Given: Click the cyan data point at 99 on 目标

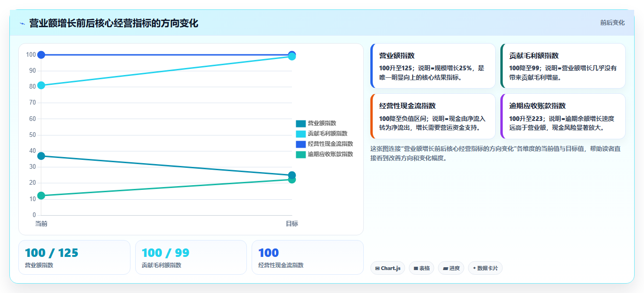Looking at the screenshot, I should (x=292, y=57).
